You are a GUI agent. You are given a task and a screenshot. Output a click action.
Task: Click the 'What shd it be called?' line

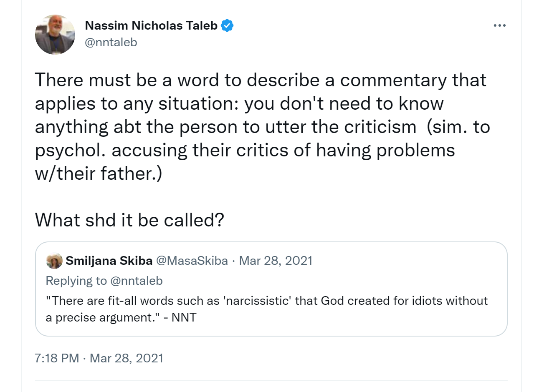[x=129, y=220]
